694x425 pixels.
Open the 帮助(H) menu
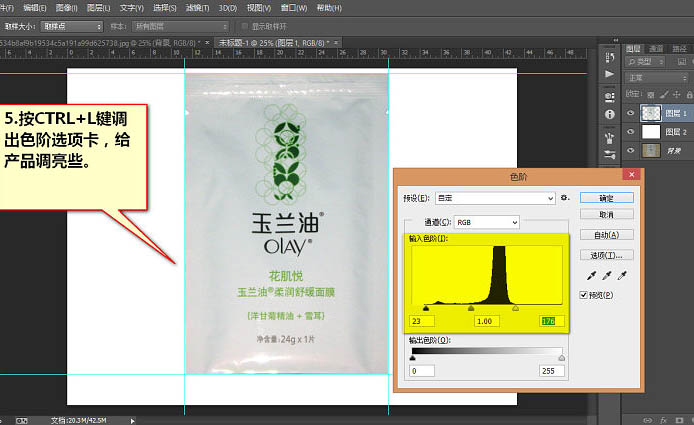click(x=329, y=8)
